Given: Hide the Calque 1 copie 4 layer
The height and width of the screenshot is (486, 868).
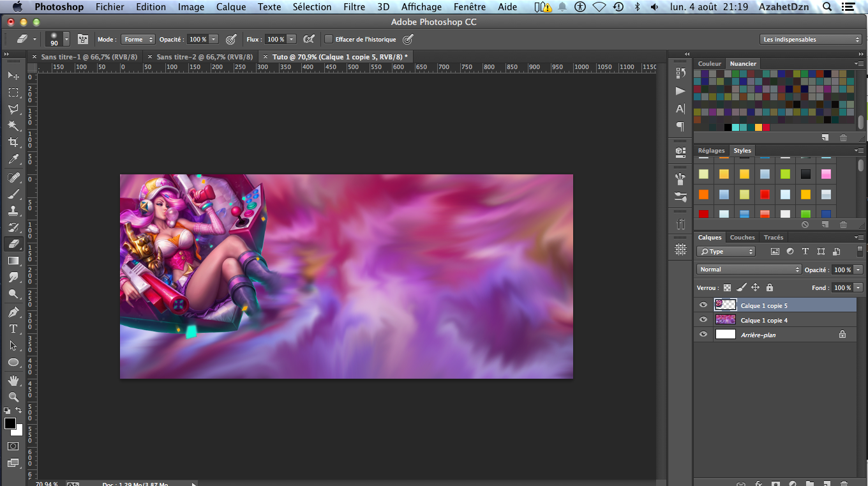Looking at the screenshot, I should 703,320.
